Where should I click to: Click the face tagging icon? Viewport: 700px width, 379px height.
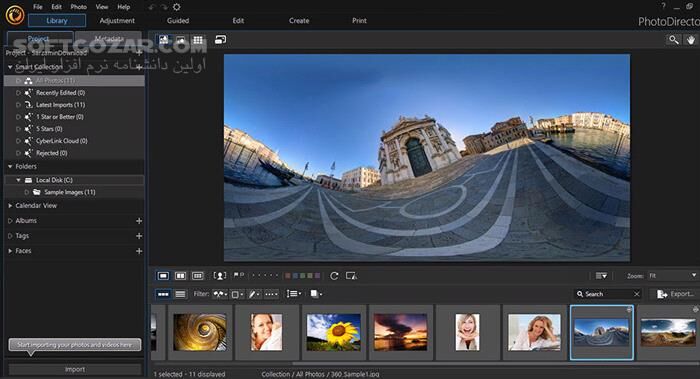coord(220,276)
